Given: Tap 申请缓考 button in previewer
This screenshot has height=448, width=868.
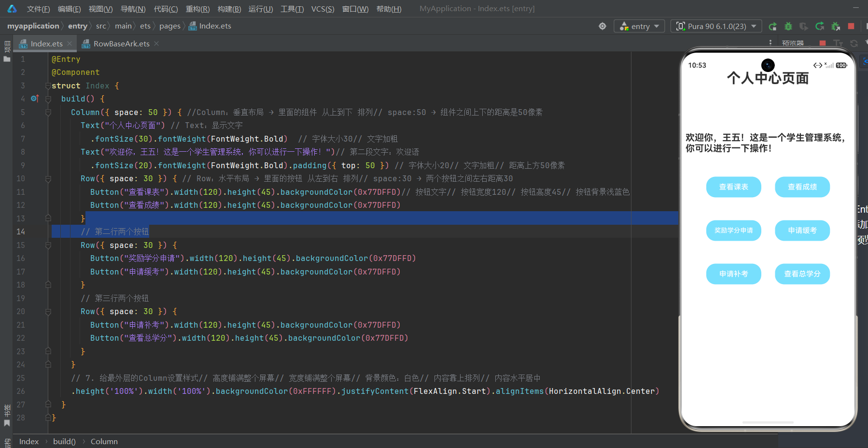Looking at the screenshot, I should (802, 231).
